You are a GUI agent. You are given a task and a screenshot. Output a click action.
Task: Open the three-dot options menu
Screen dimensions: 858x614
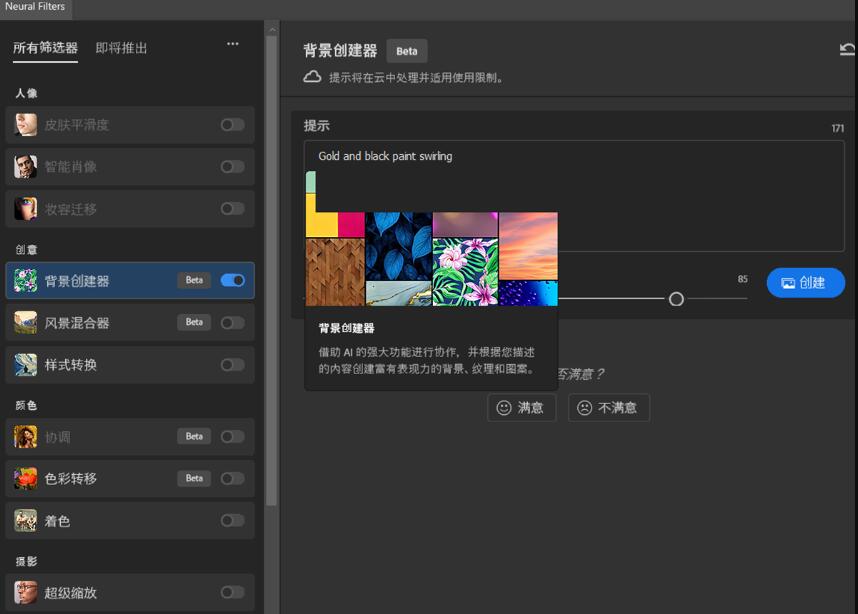point(232,43)
